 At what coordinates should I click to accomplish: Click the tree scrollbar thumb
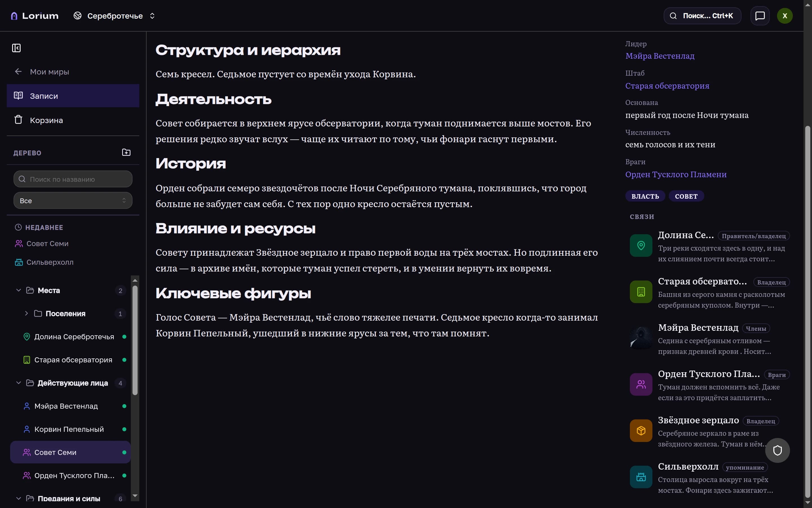click(135, 340)
